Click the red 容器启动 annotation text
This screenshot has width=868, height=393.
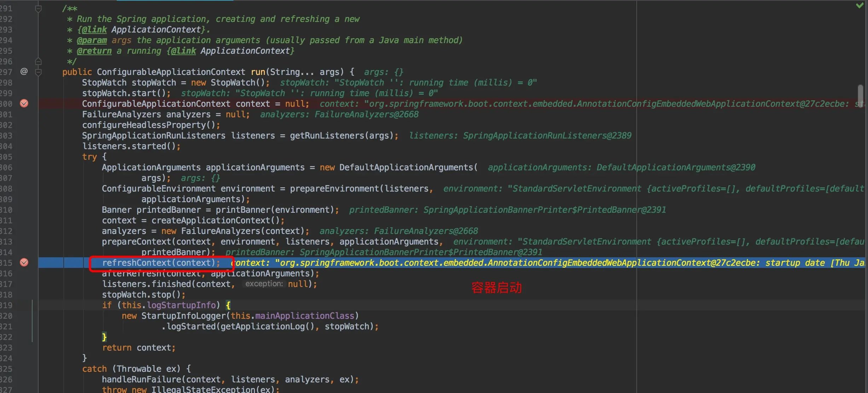tap(496, 288)
